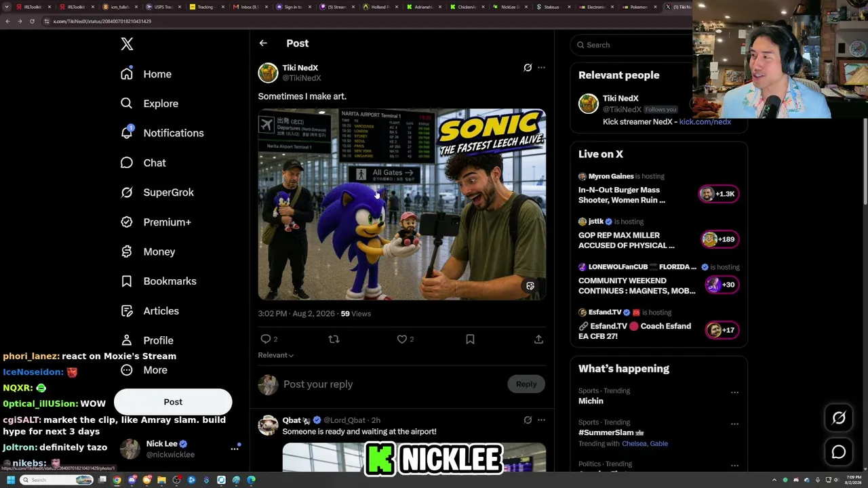Click the reply bubble under the post

266,339
